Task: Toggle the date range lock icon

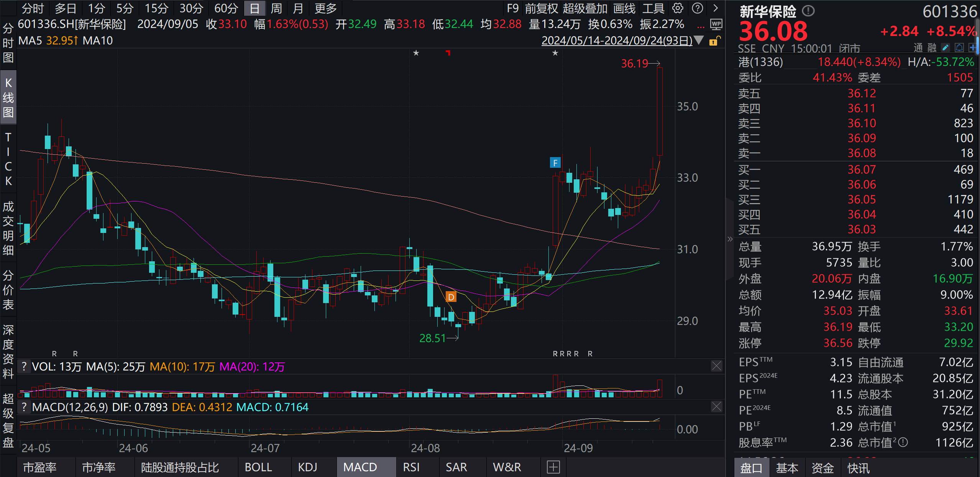Action: point(714,41)
